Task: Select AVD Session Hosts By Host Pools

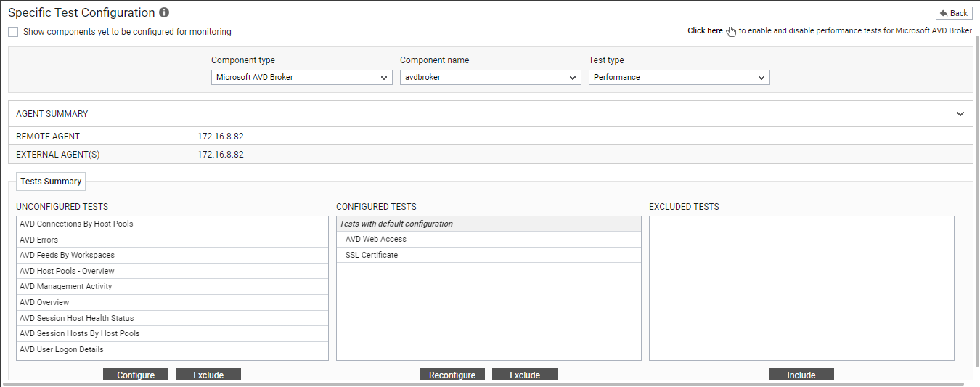Action: click(172, 334)
